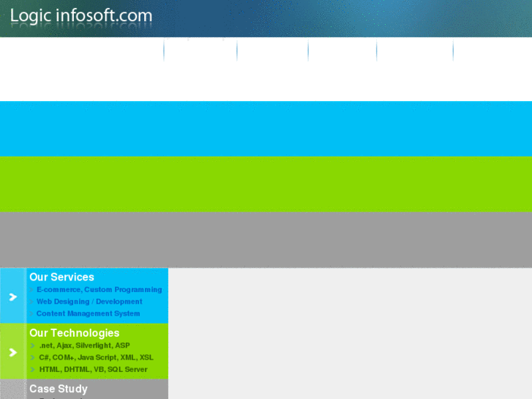532x399 pixels.
Task: Open Web Designing / Development link
Action: coord(89,302)
